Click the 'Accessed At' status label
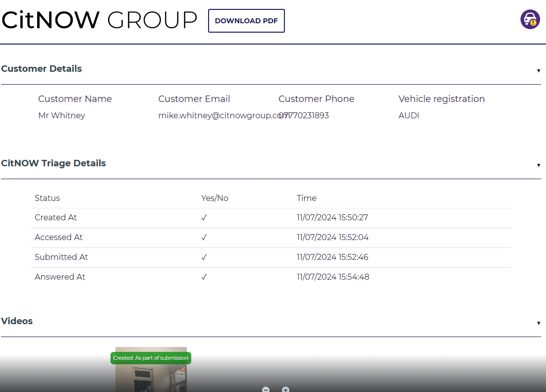The height and width of the screenshot is (392, 546). tap(58, 237)
